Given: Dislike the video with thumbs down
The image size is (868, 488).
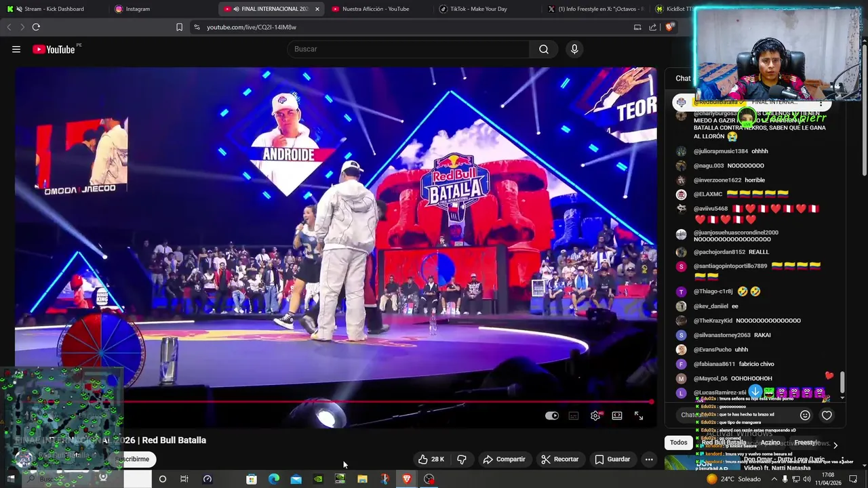Looking at the screenshot, I should (x=462, y=459).
